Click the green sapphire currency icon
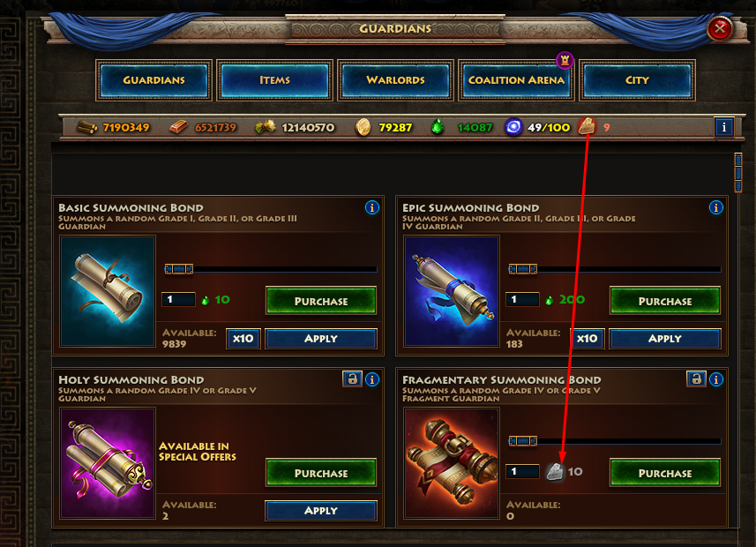Viewport: 756px width, 547px height. click(438, 127)
